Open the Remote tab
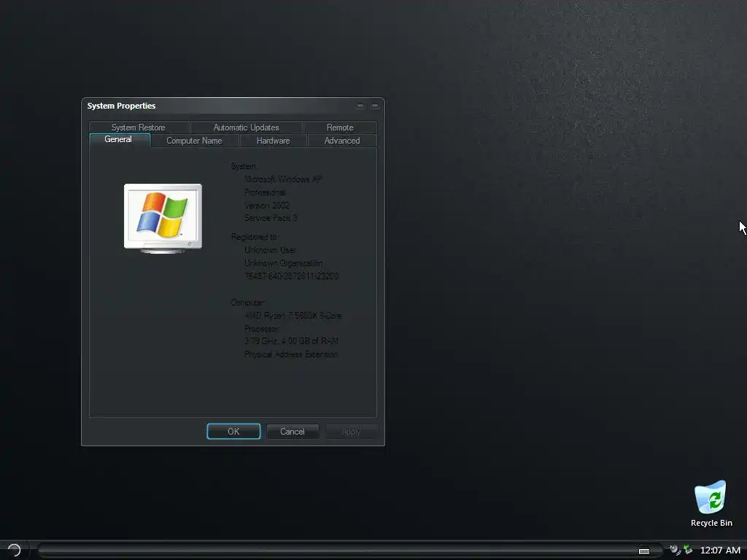747x560 pixels. click(x=340, y=127)
